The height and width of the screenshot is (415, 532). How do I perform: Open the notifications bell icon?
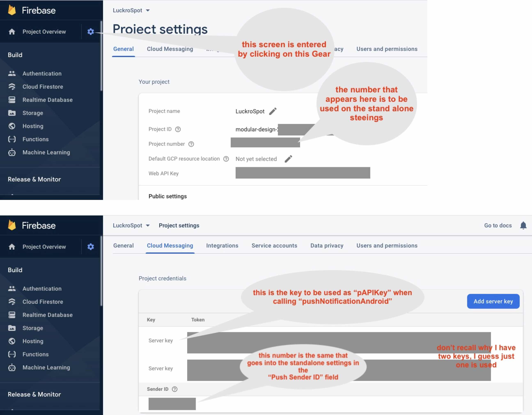point(523,225)
